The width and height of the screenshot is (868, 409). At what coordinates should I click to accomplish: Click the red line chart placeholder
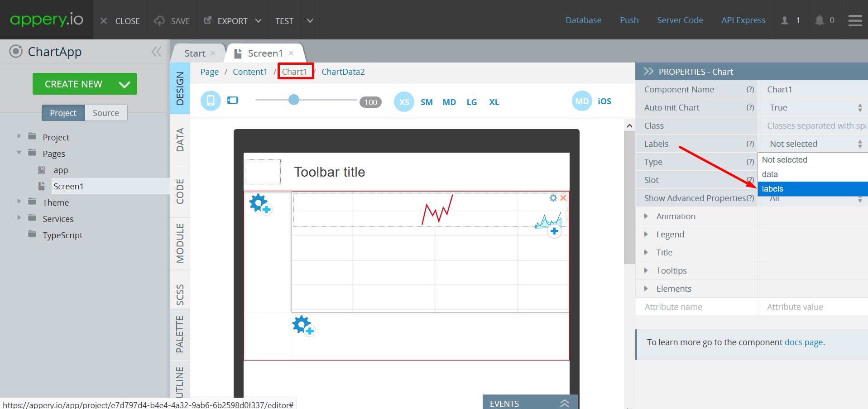pos(437,210)
